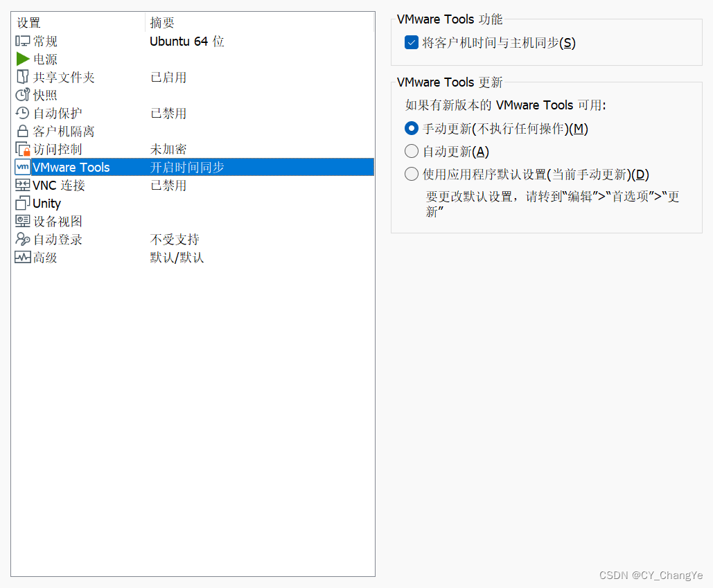
Task: Toggle 将客户机时间与主机同步 checkbox
Action: click(412, 43)
